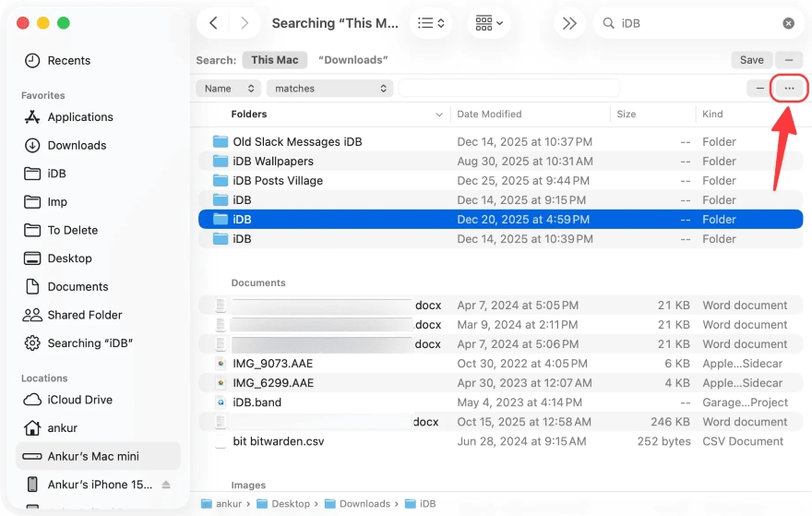
Task: Click the empty criteria text field
Action: click(509, 89)
